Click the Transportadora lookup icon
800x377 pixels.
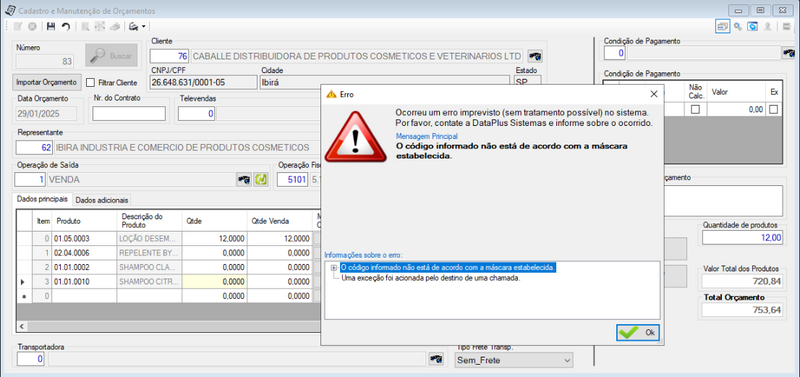(x=436, y=359)
